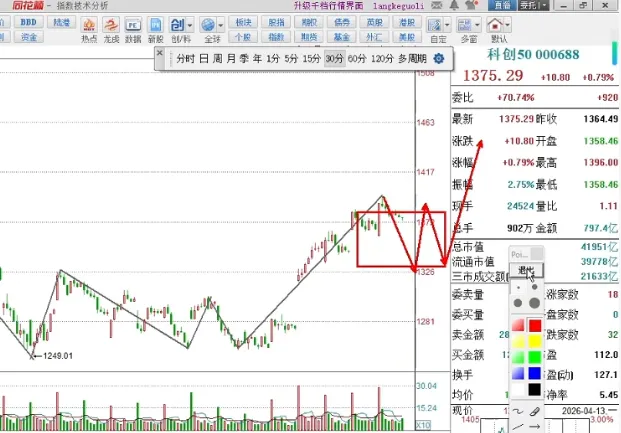Select the freehand curve drawing tool
Viewport: 621px width, 433px height.
point(518,412)
